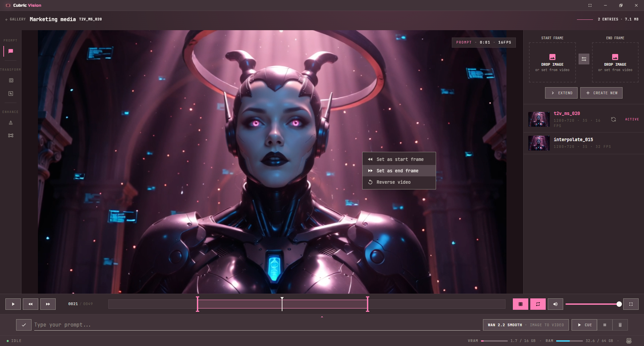Enter fullscreen player view
Viewport: 644px width, 346px height.
click(x=631, y=304)
